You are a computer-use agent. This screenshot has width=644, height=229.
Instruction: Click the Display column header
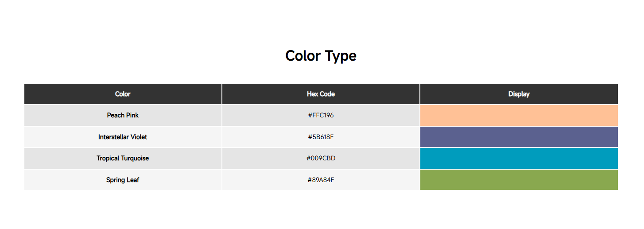pos(519,94)
